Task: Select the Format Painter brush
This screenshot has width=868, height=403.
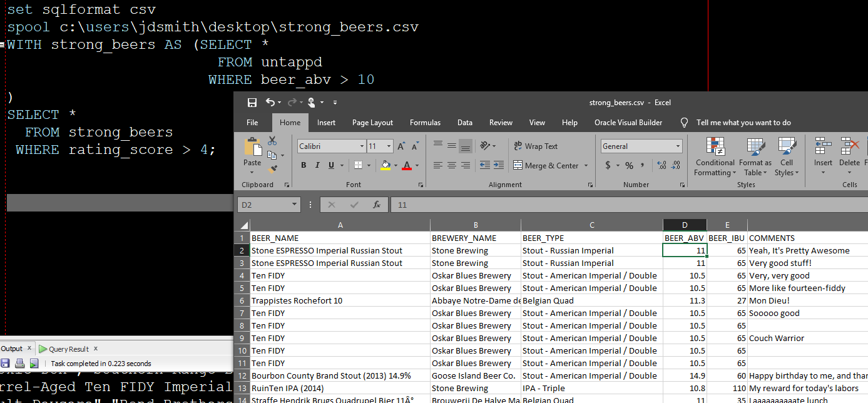Action: coord(272,169)
